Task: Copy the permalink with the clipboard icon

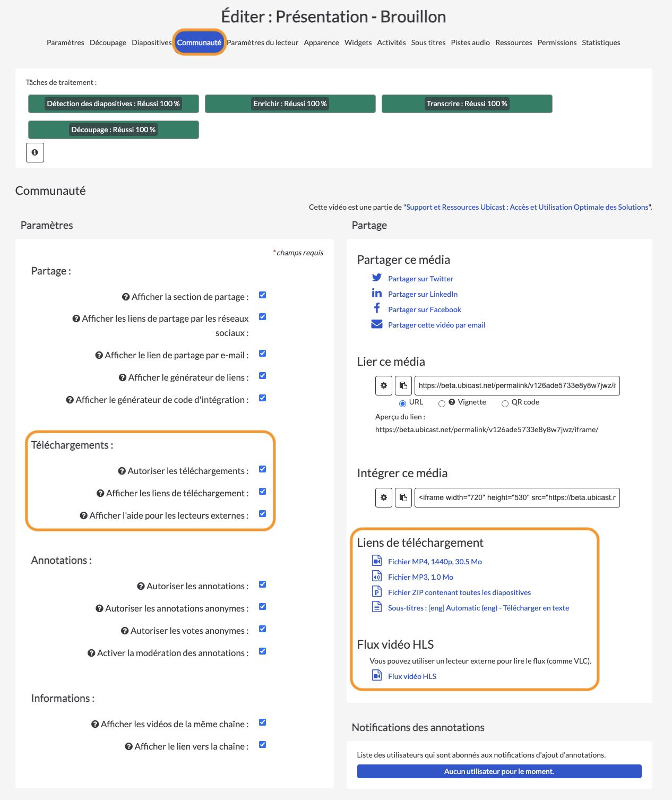Action: pos(403,385)
